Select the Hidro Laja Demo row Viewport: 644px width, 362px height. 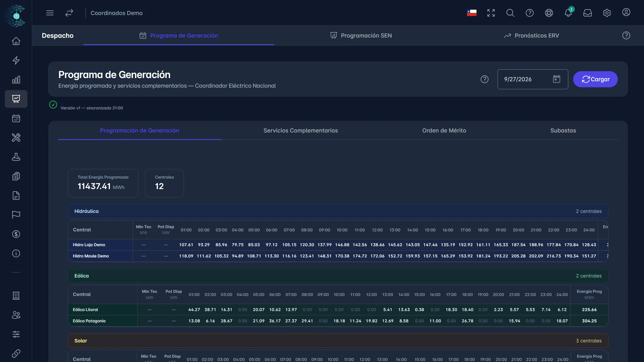338,245
